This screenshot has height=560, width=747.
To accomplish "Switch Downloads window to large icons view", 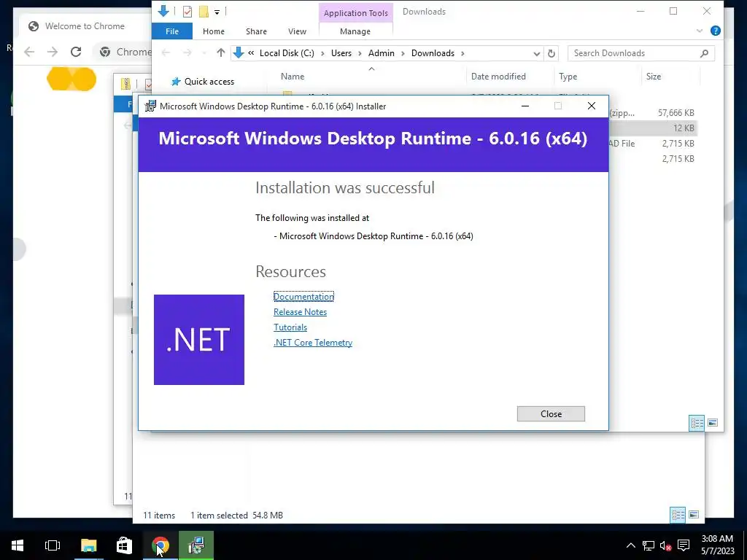I will coord(713,423).
